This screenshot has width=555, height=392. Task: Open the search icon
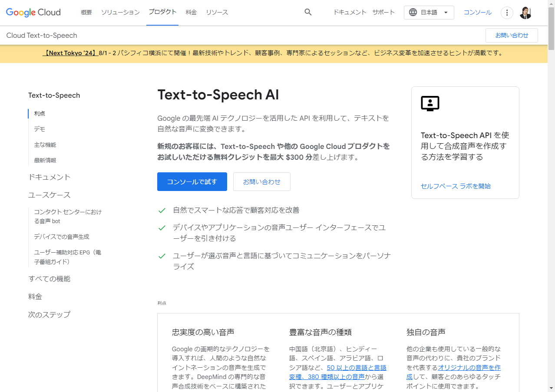[x=308, y=12]
